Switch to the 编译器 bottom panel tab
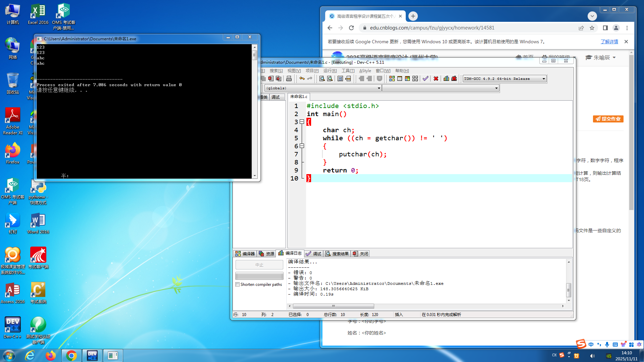The width and height of the screenshot is (644, 362). (x=245, y=254)
